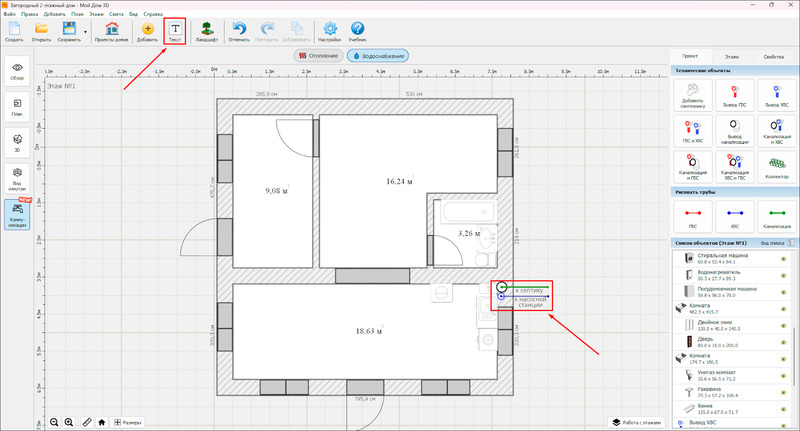The image size is (800, 431).
Task: Hide the Стиральная машина object
Action: 782,260
